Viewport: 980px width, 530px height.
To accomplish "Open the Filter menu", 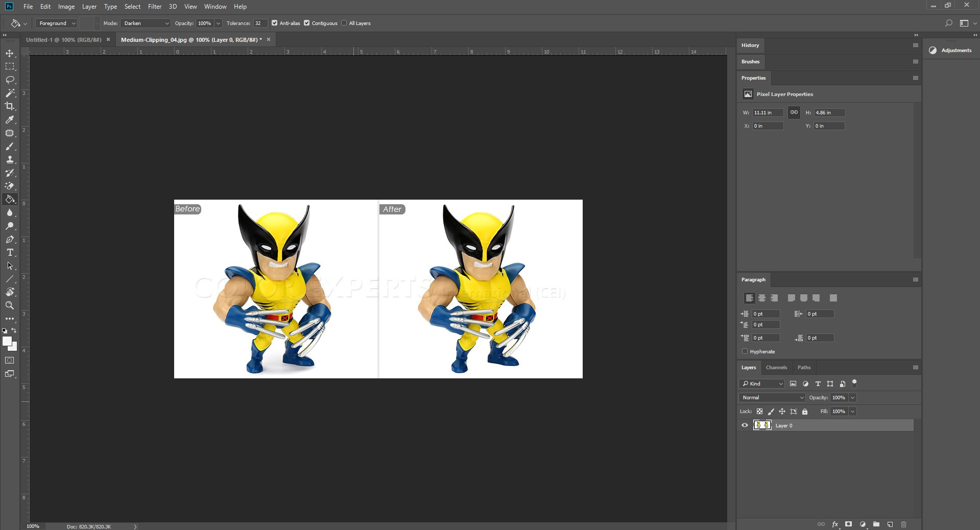I will [x=154, y=7].
